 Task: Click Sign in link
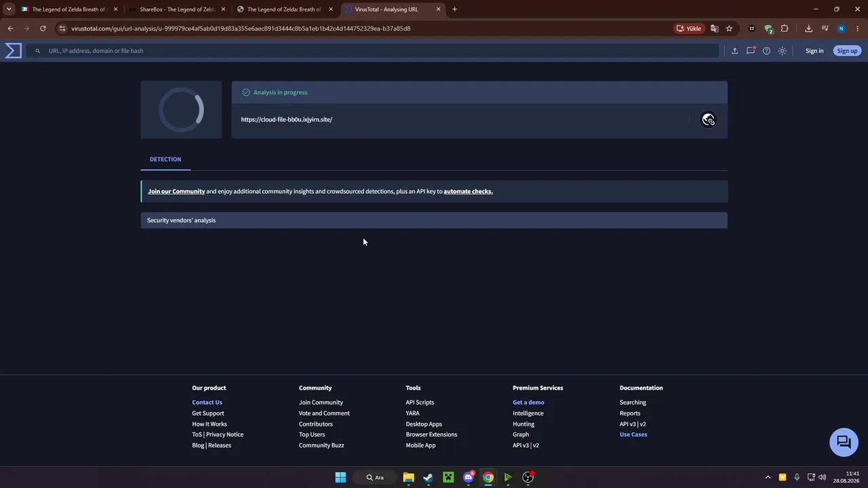814,51
